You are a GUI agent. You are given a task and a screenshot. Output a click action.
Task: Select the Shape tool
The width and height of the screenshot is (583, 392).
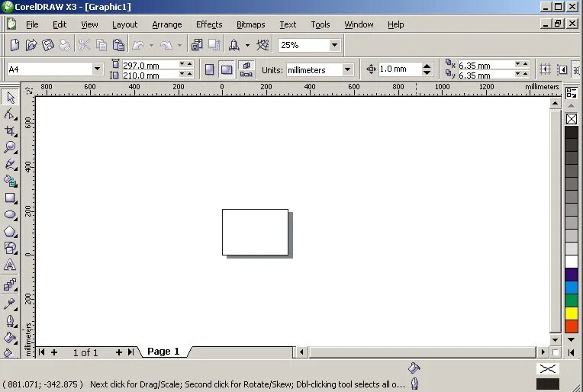point(10,114)
